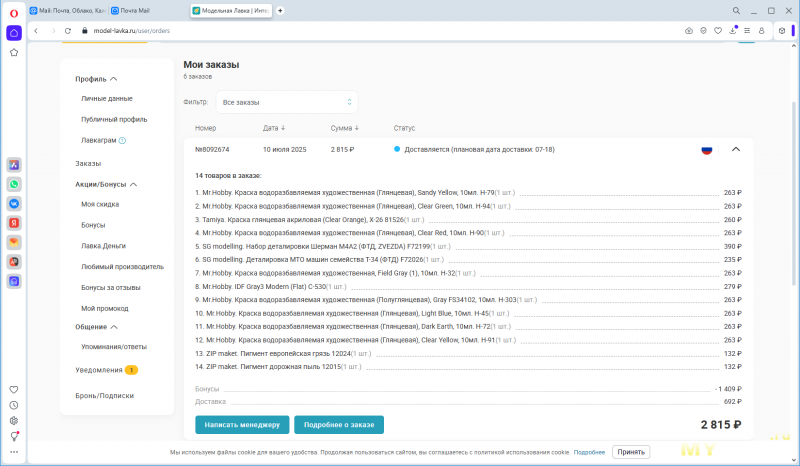Viewport: 800px width, 466px height.
Task: Click the Лавкаграм info icon
Action: (x=122, y=140)
